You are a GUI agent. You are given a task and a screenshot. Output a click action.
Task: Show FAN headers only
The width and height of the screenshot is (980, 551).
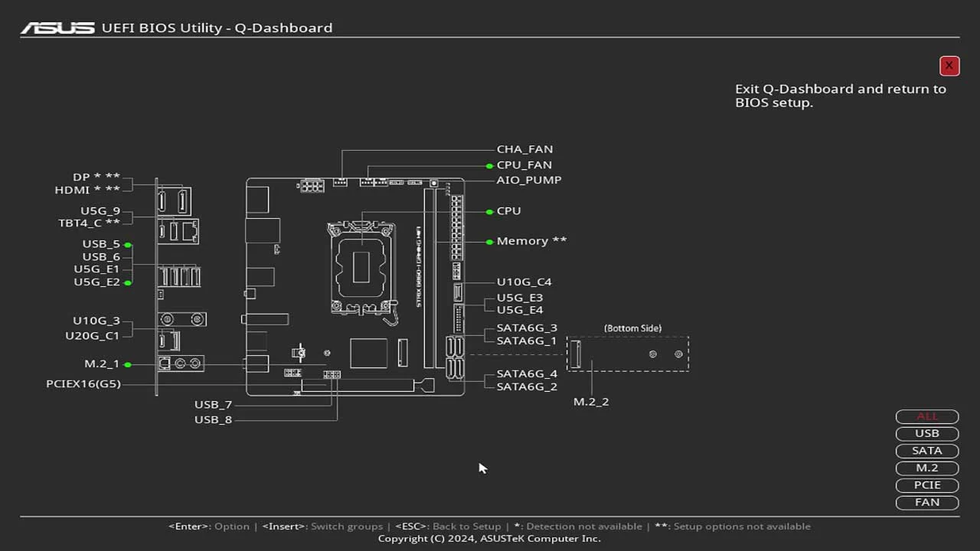pos(926,502)
